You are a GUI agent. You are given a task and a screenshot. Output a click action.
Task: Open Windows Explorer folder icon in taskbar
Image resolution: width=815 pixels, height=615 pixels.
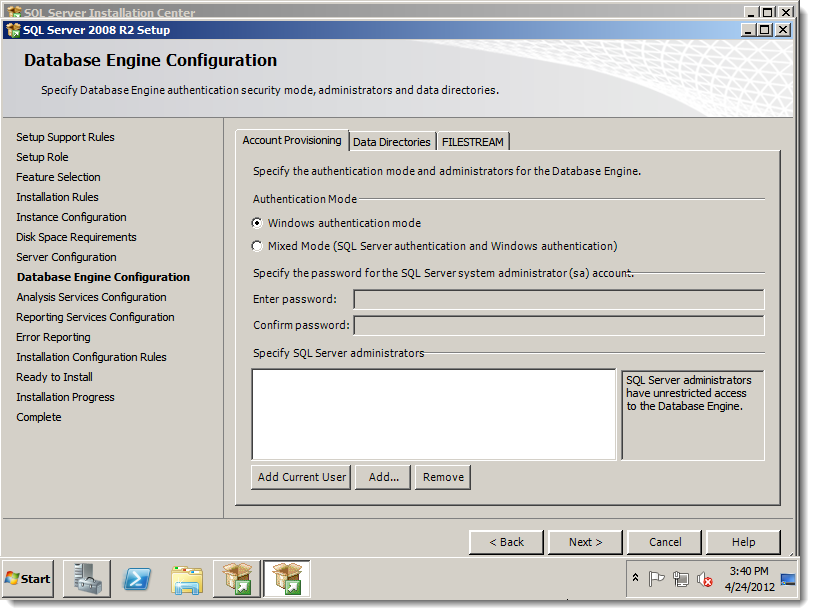[187, 580]
